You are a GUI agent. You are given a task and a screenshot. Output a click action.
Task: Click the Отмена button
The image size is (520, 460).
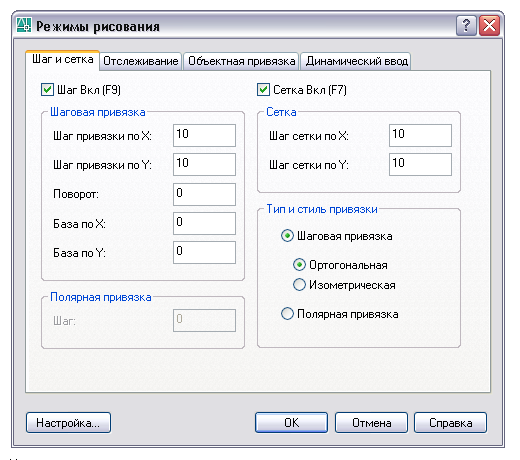(371, 423)
